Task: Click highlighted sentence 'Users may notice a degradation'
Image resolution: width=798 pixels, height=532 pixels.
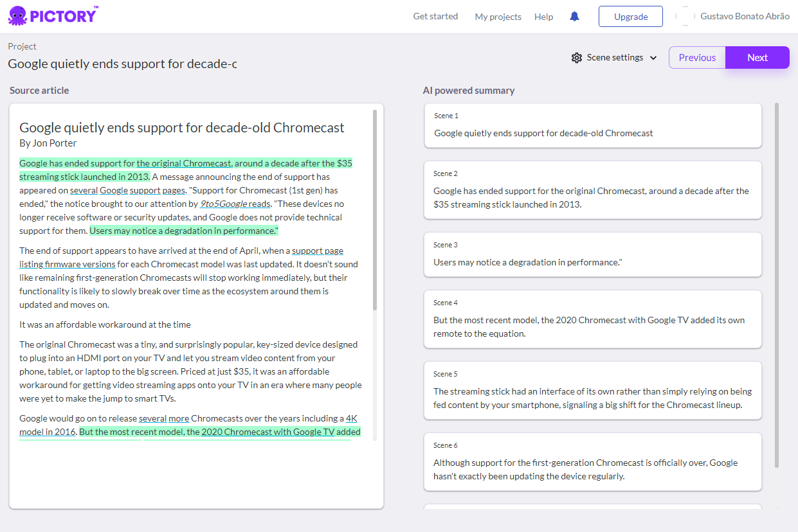Action: click(184, 231)
